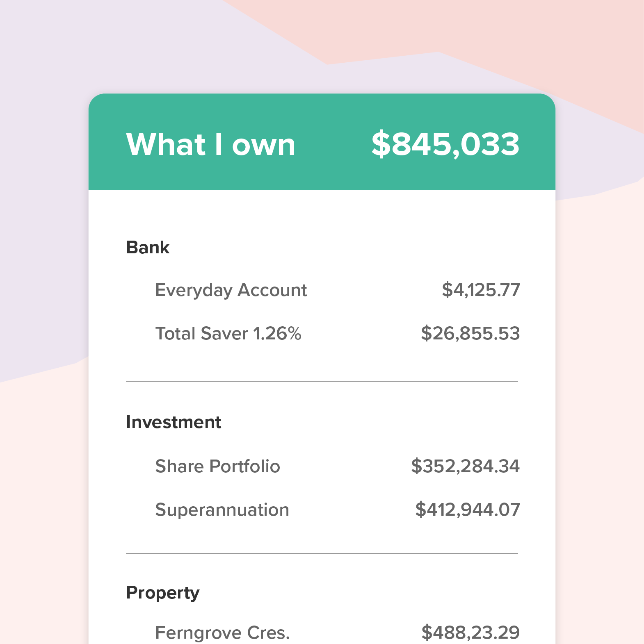Image resolution: width=644 pixels, height=644 pixels.
Task: Click the Bank section heading
Action: (148, 247)
